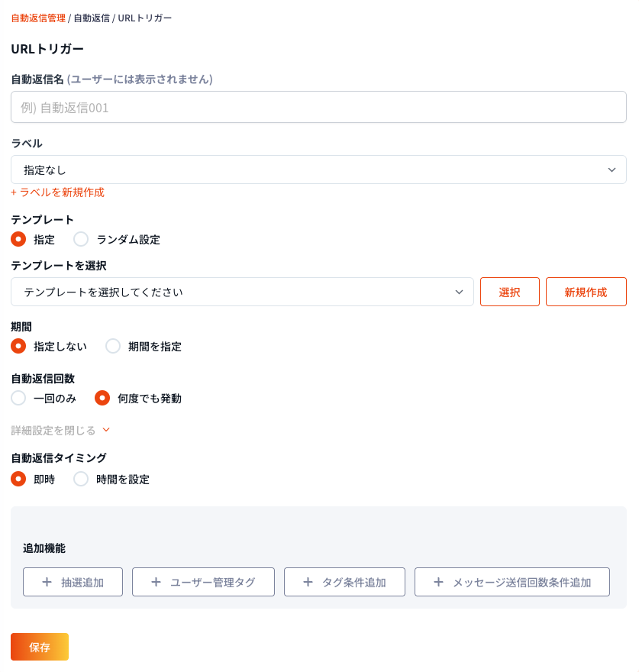Click the 自動返信 breadcrumb item

tap(92, 18)
